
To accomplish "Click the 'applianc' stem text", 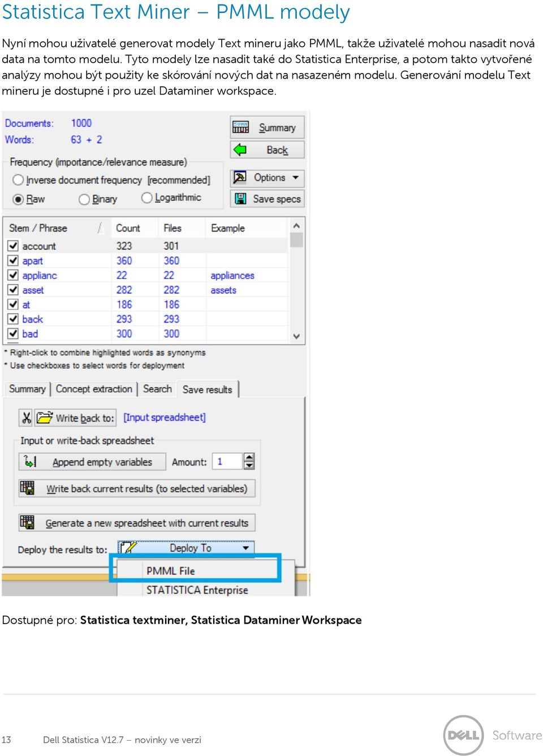I will (40, 276).
